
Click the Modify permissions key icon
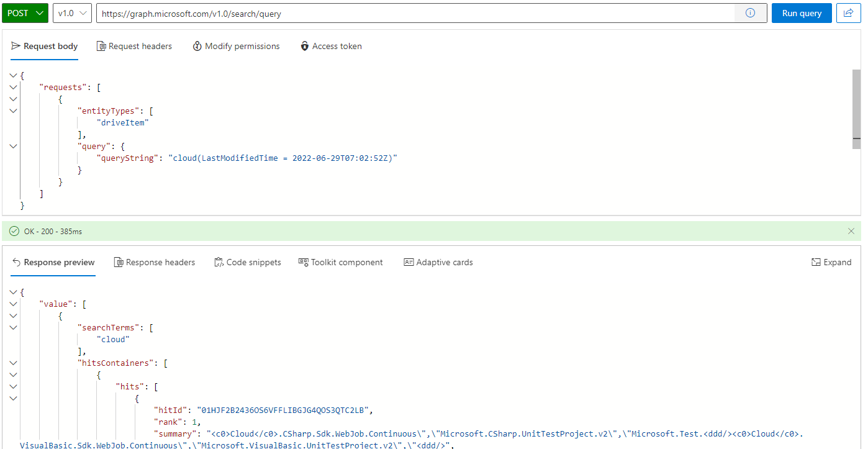click(x=197, y=46)
